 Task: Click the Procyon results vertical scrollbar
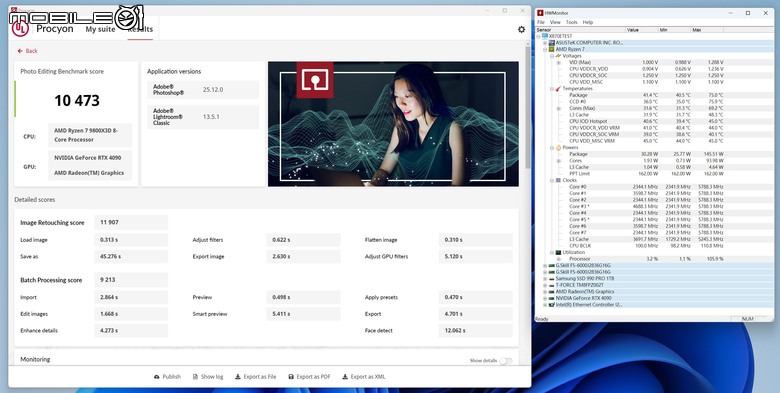(x=527, y=107)
